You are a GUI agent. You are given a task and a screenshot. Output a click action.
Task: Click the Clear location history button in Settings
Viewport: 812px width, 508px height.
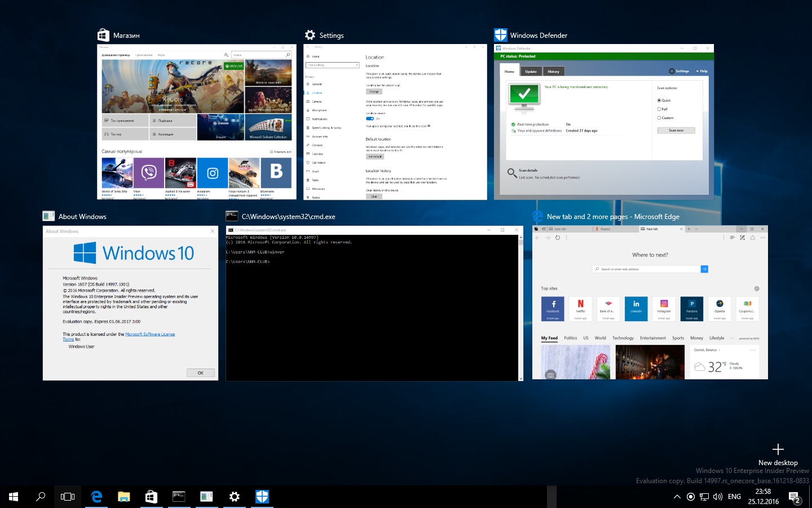(x=374, y=196)
